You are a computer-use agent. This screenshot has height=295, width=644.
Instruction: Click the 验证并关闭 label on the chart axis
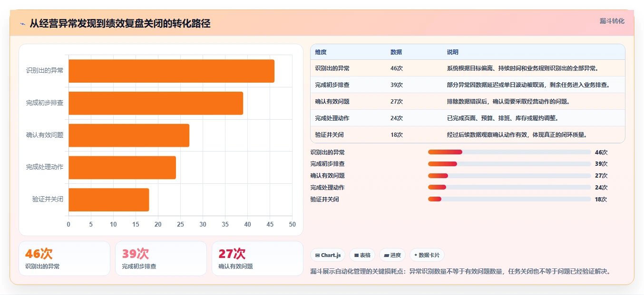coord(48,200)
